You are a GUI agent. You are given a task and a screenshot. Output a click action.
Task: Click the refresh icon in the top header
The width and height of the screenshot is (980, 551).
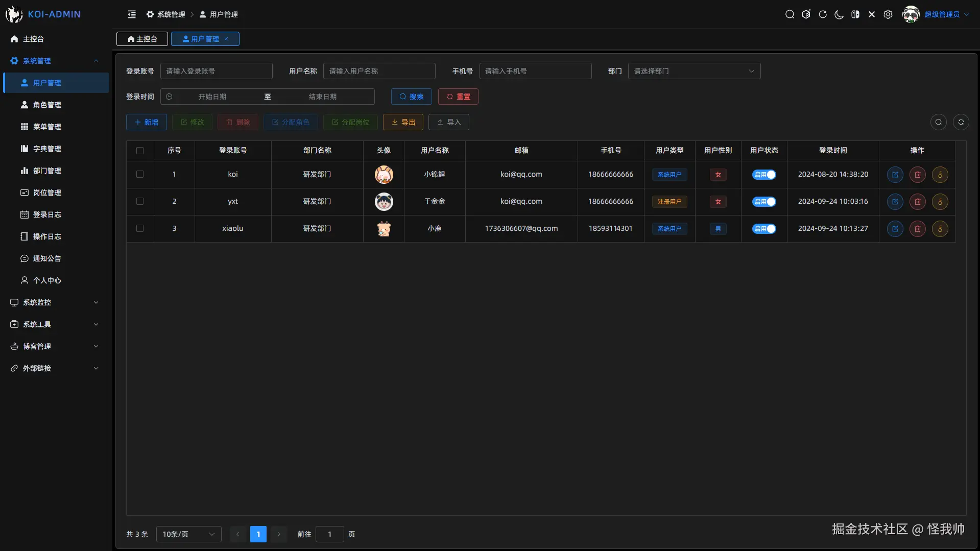[x=822, y=14]
